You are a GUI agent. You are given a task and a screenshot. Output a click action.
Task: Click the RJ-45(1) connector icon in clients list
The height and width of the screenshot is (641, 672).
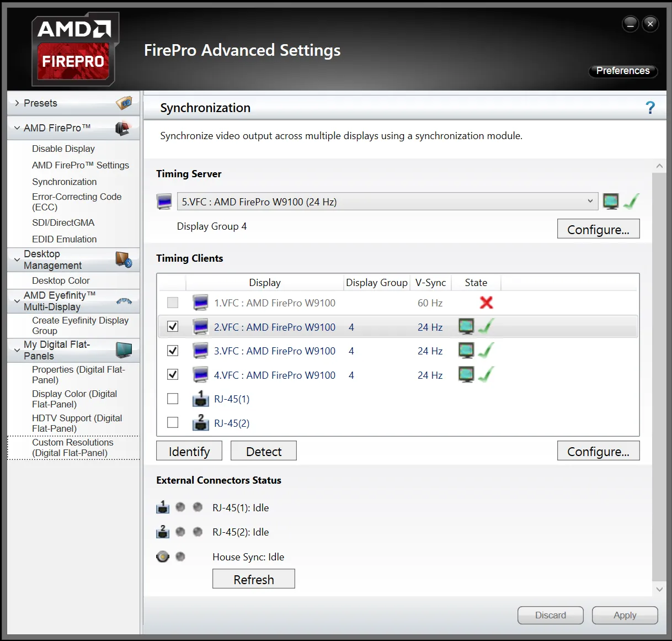coord(200,399)
